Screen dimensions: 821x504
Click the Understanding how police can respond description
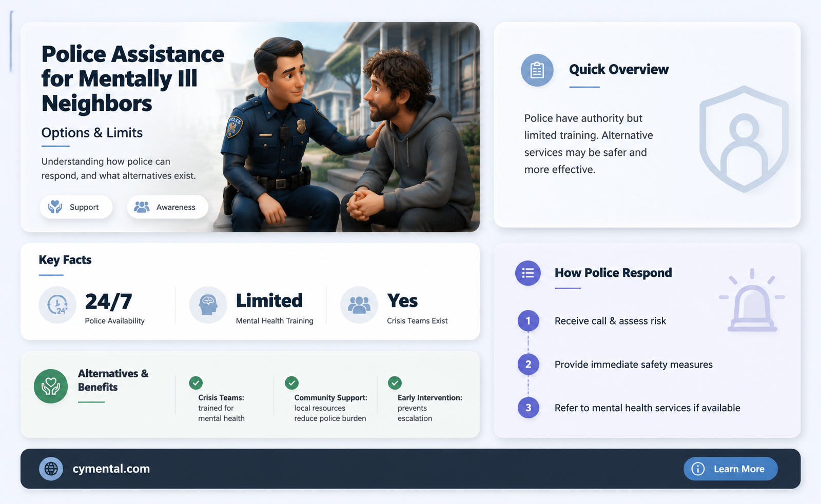click(119, 169)
